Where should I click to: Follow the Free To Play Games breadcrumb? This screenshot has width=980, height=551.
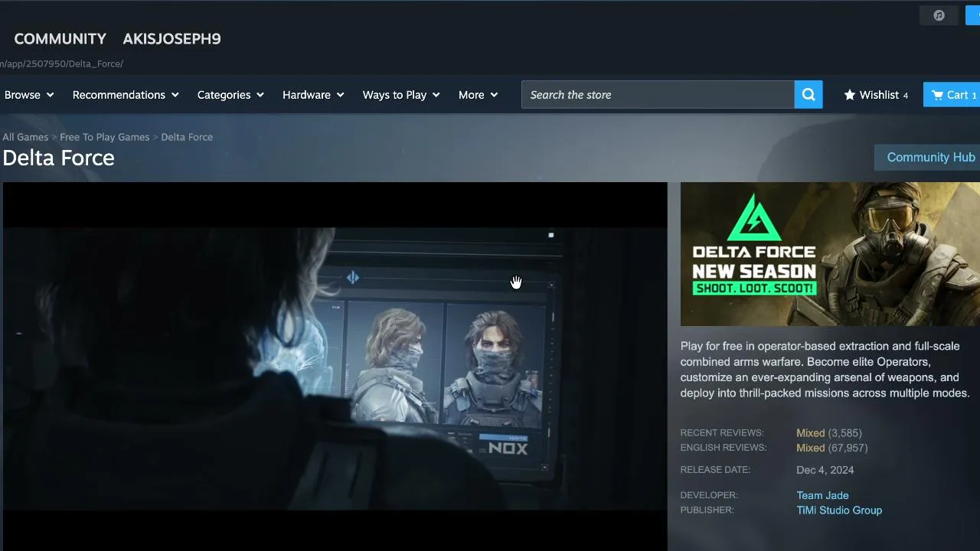[x=105, y=137]
